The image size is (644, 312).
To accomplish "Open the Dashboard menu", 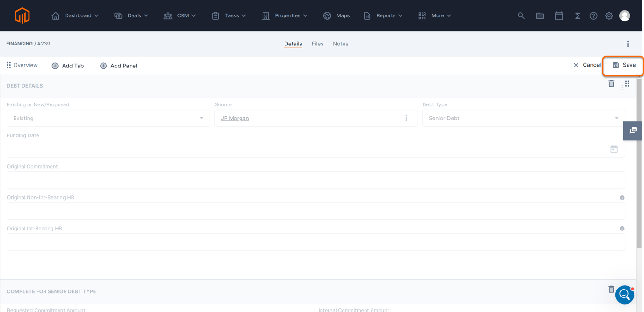I will 75,15.
